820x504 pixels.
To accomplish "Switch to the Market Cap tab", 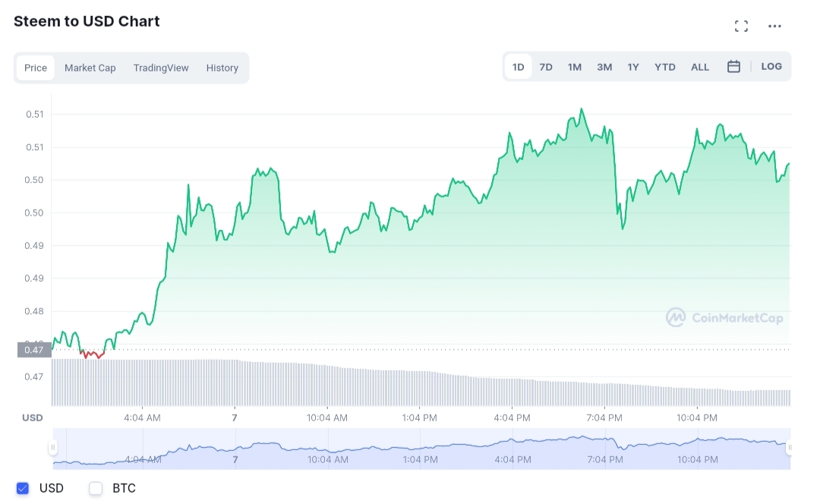I will (x=90, y=68).
